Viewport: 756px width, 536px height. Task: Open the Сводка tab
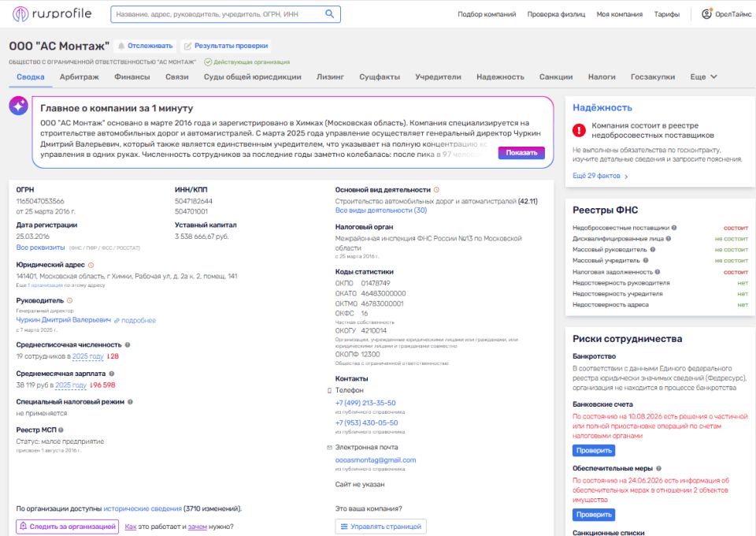[31, 76]
